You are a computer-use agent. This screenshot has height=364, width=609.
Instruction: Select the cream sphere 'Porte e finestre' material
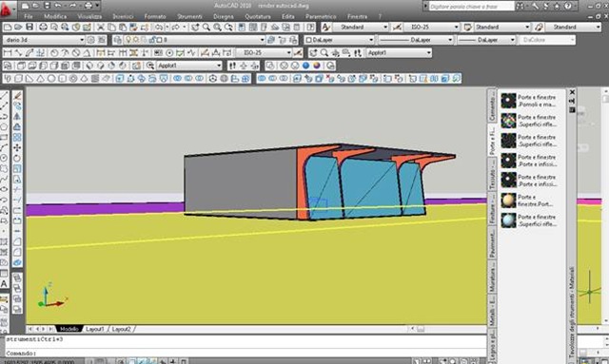[529, 201]
